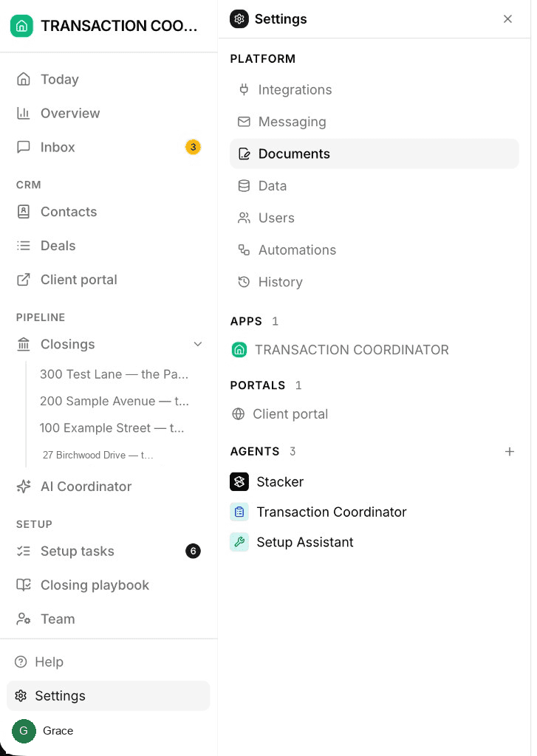This screenshot has height=756, width=537.
Task: Click the Integrations plug icon
Action: tap(244, 89)
